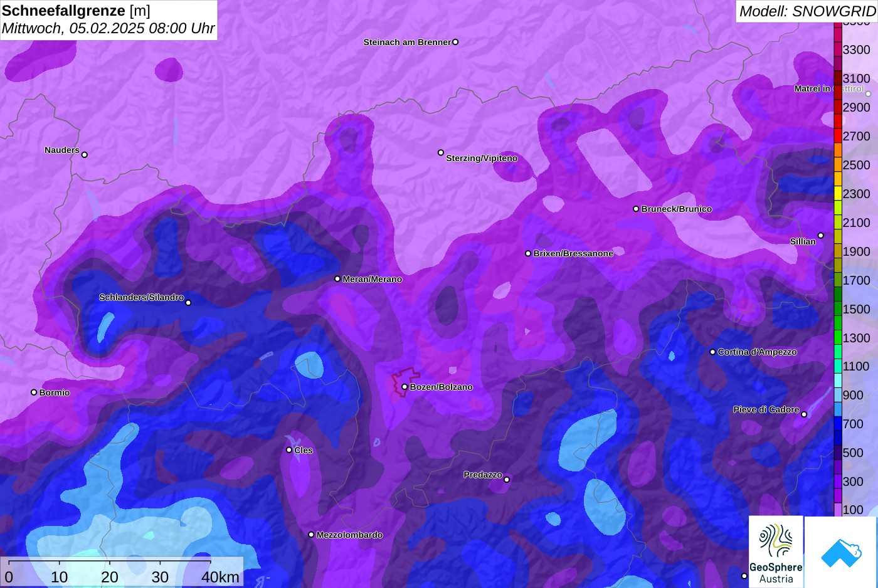
Task: Select the Bormio location marker
Action: click(x=34, y=392)
